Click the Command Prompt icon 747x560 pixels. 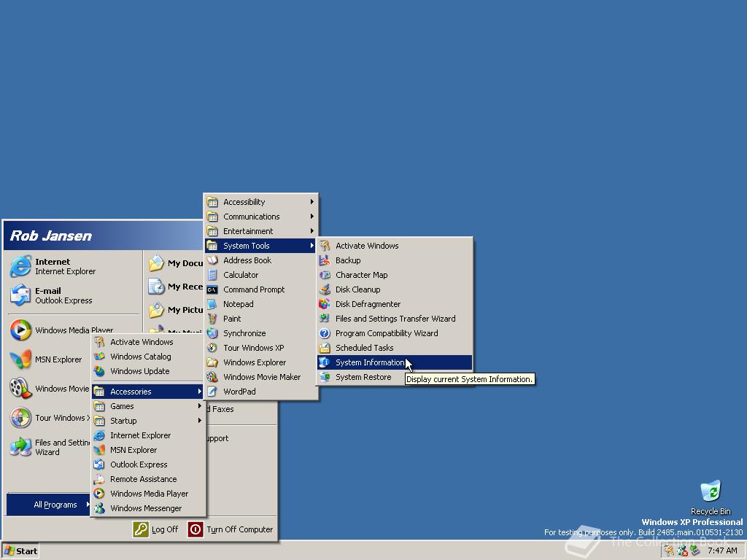212,289
